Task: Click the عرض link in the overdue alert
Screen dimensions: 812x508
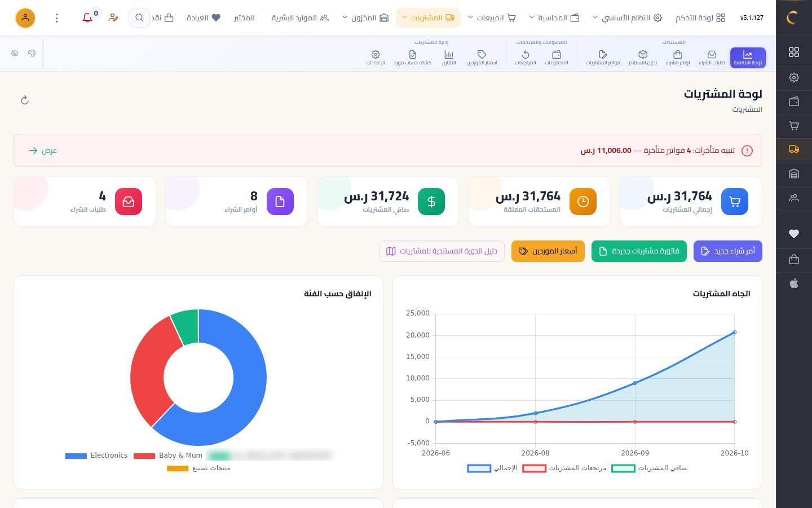Action: [x=43, y=151]
